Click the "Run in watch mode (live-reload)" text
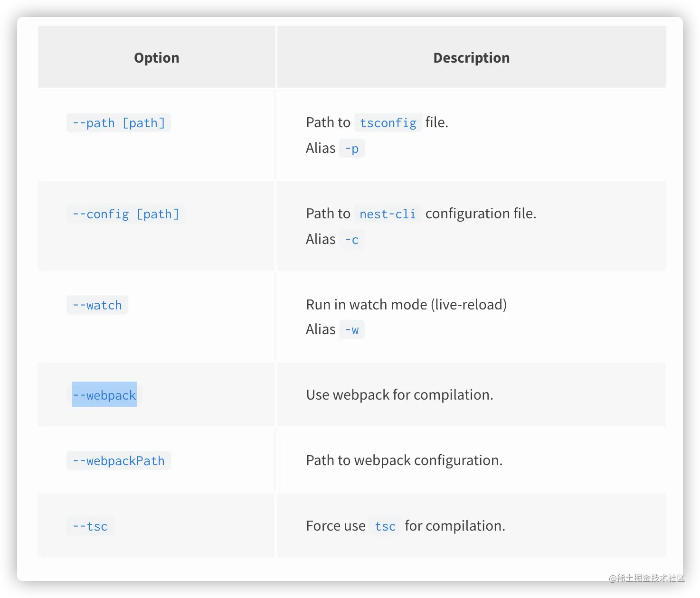This screenshot has width=700, height=598. 407,305
